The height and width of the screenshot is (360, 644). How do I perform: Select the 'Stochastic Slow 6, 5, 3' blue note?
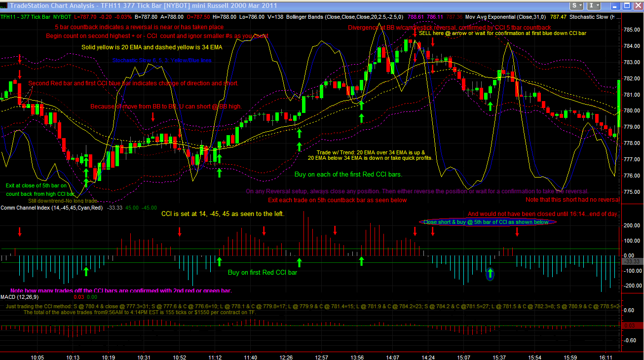pyautogui.click(x=161, y=61)
